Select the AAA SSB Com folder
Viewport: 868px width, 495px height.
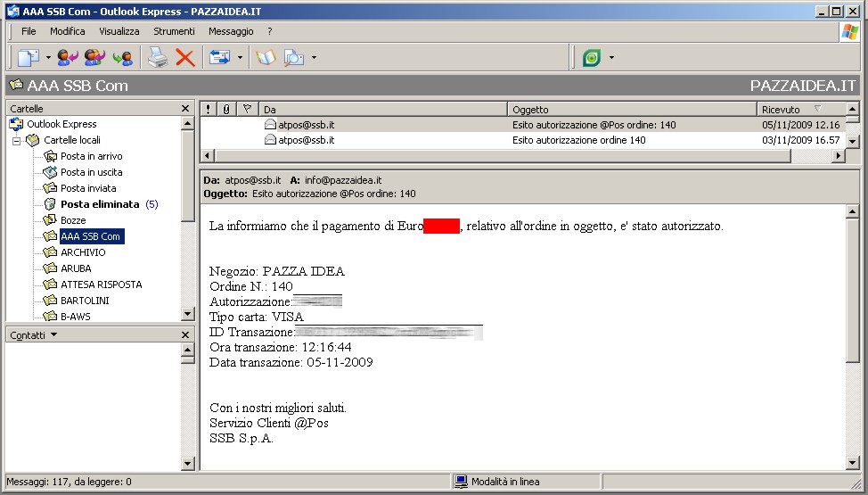91,236
